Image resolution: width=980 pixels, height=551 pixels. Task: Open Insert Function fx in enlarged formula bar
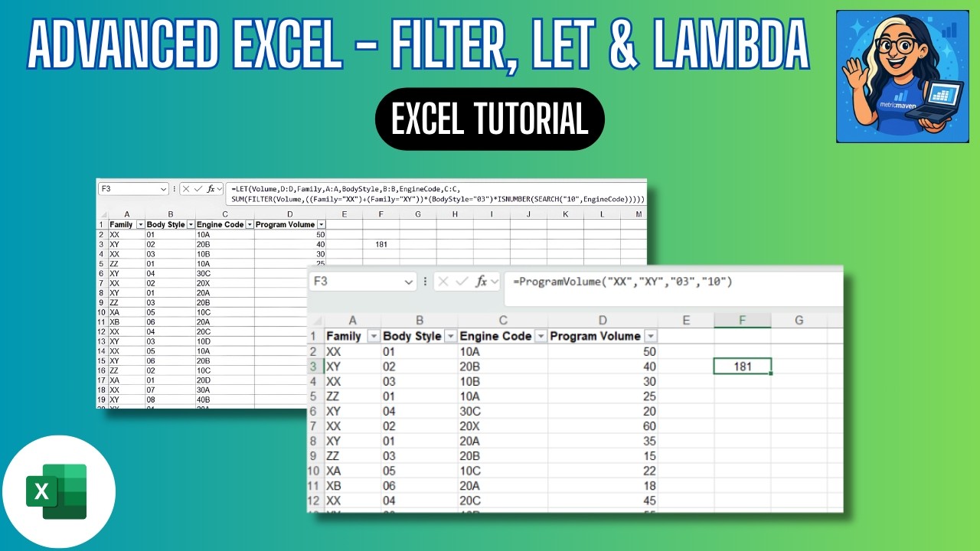point(482,282)
